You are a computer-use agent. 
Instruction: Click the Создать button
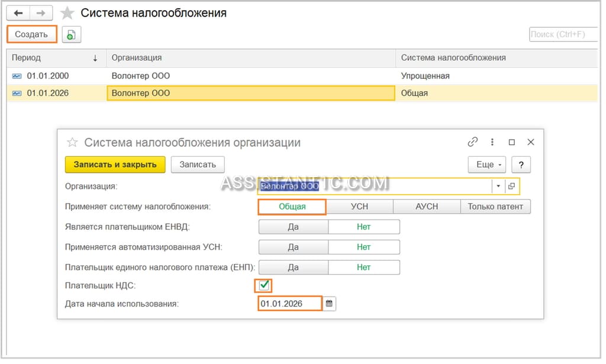point(32,34)
